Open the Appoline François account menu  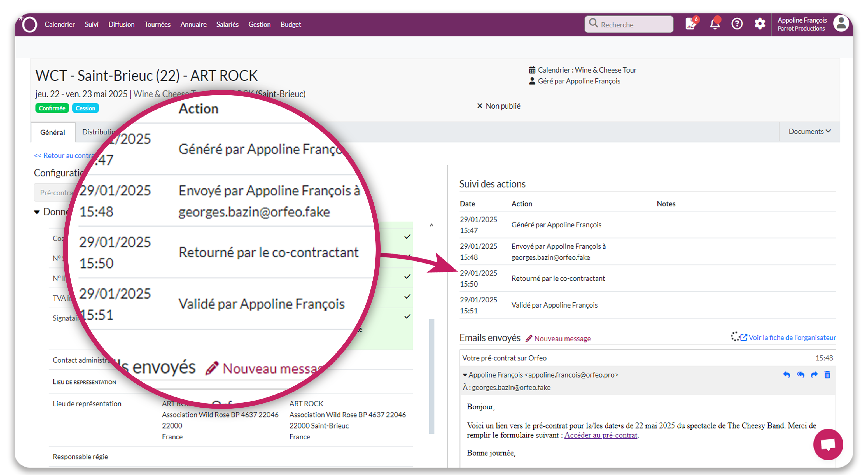point(802,24)
